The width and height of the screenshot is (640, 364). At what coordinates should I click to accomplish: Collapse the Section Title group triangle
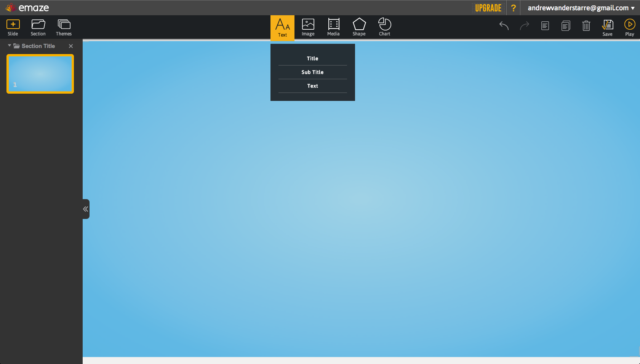tap(10, 46)
